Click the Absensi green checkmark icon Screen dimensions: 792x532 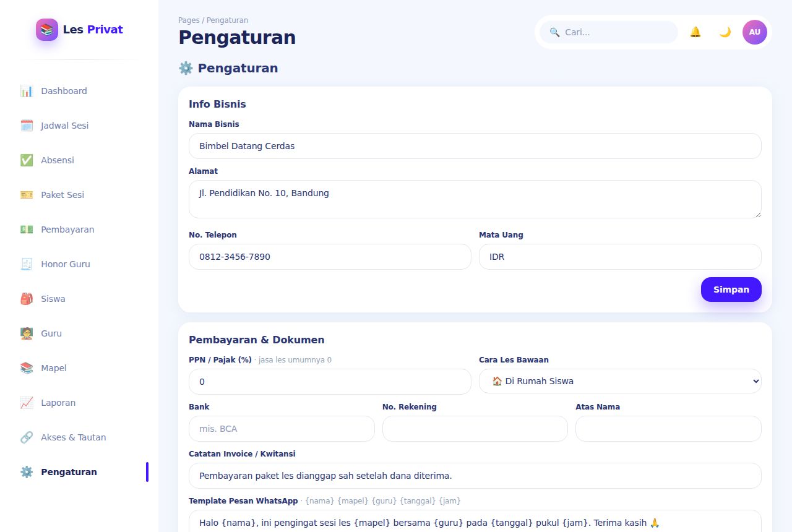point(27,160)
